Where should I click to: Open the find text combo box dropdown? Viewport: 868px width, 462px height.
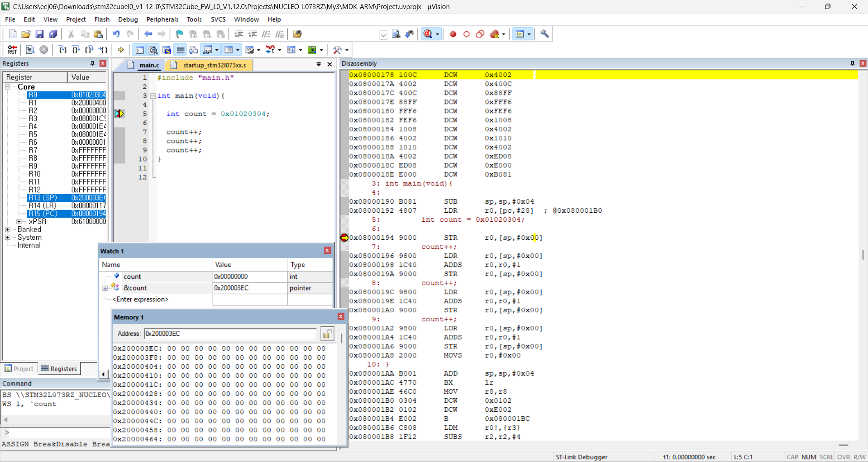(x=383, y=35)
